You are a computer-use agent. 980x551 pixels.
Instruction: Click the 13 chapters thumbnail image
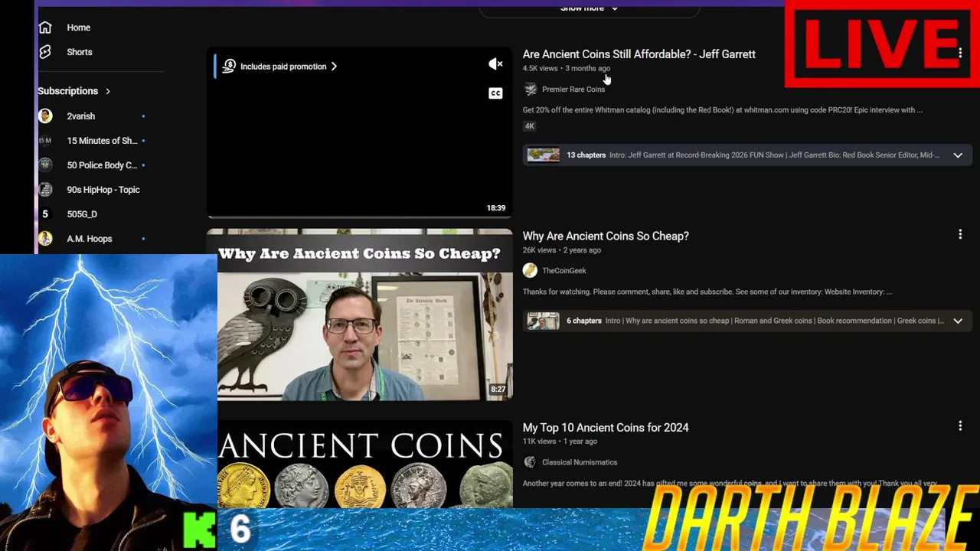click(x=544, y=155)
